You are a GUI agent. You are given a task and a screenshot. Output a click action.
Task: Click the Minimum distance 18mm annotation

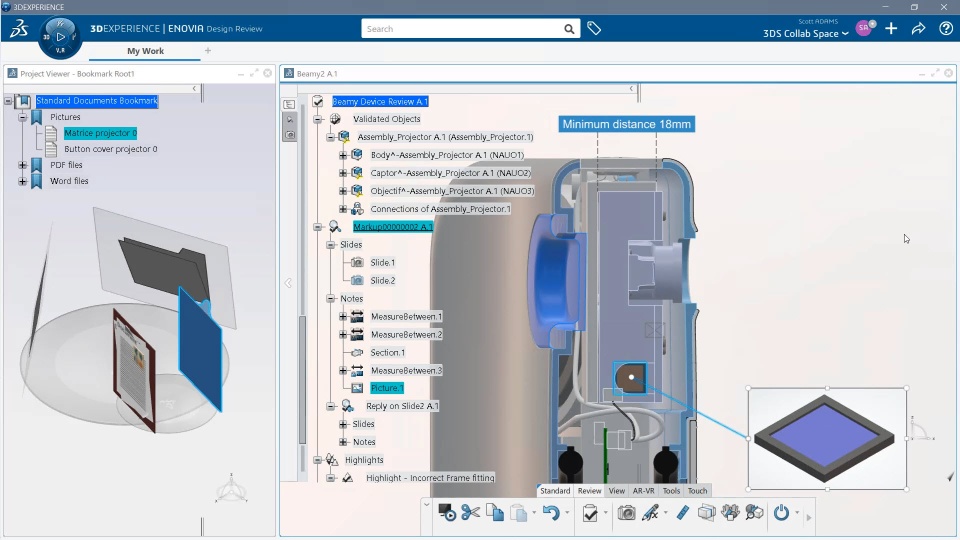[x=626, y=124]
